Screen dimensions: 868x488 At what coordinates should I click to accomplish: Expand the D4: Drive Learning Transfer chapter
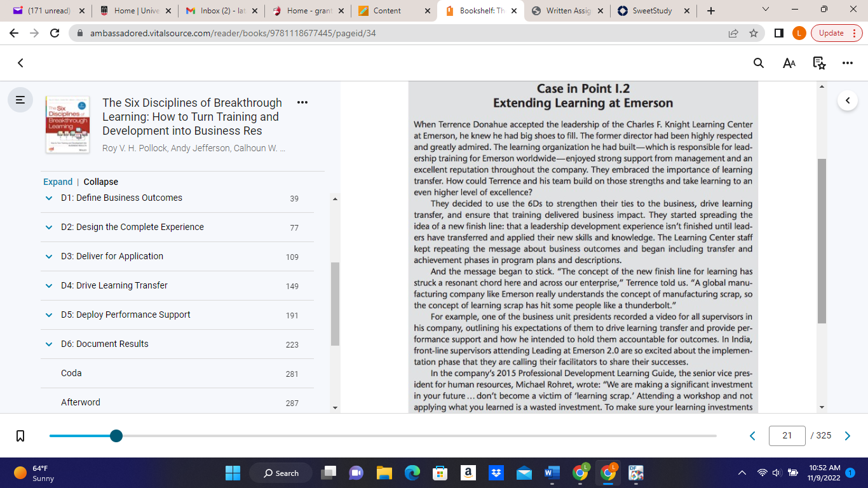[x=49, y=286]
